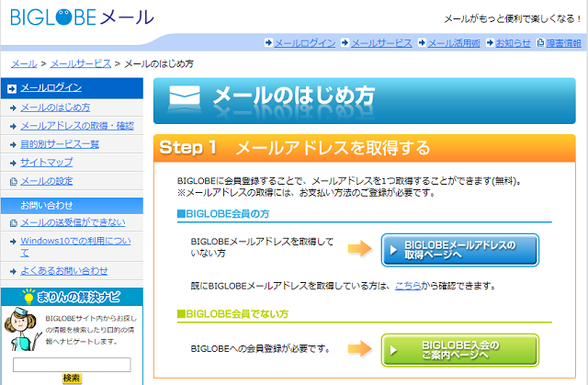
Task: Open Windows10での利用について link
Action: pyautogui.click(x=75, y=246)
